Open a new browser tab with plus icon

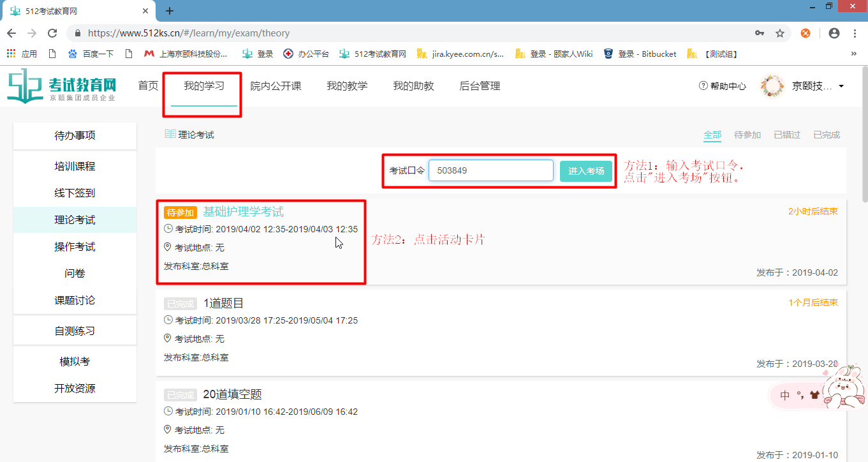169,11
